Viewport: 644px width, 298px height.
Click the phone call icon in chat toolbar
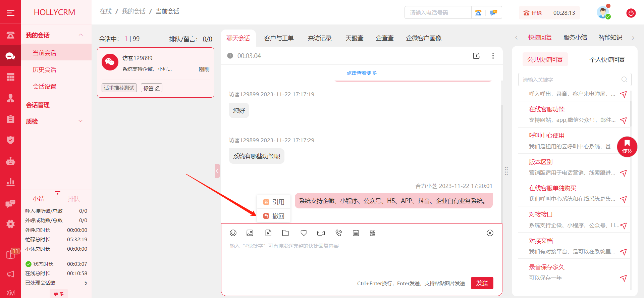[x=339, y=233]
